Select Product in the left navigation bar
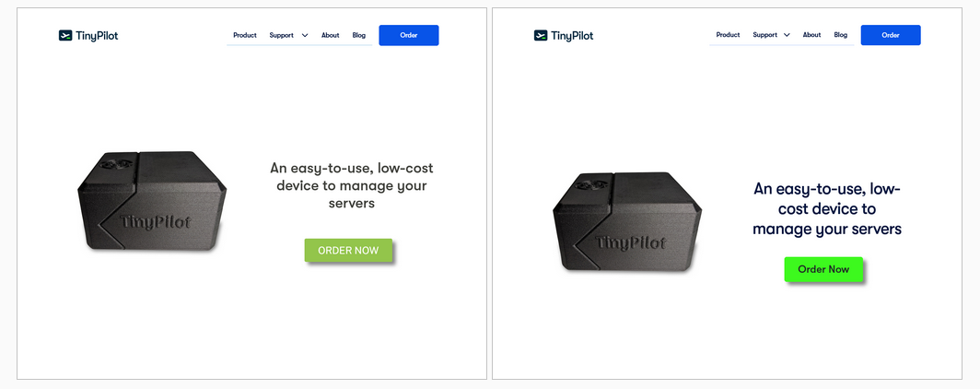980x389 pixels. coord(245,36)
